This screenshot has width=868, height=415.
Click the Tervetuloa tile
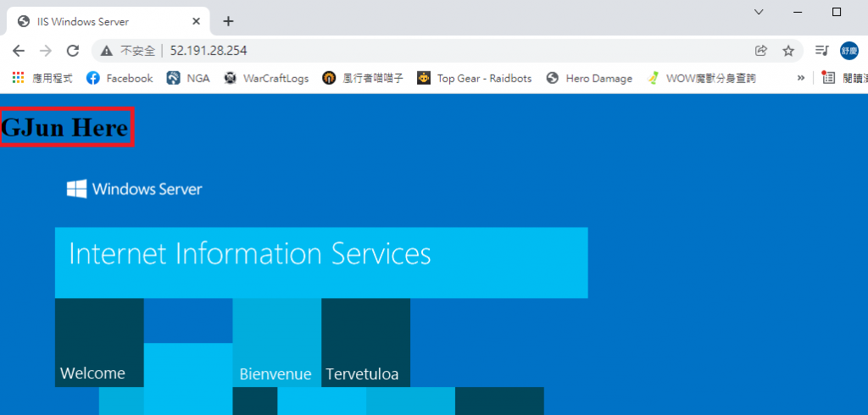click(366, 342)
